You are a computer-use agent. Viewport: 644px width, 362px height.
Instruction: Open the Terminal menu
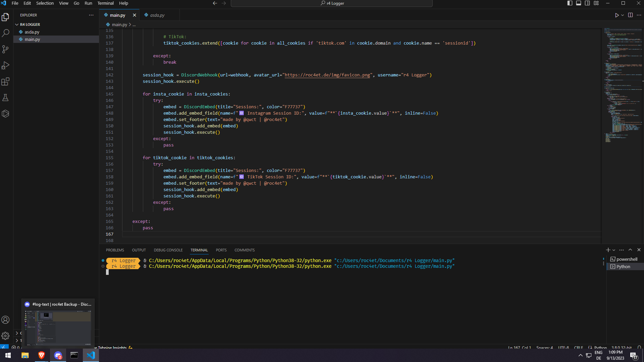coord(105,3)
